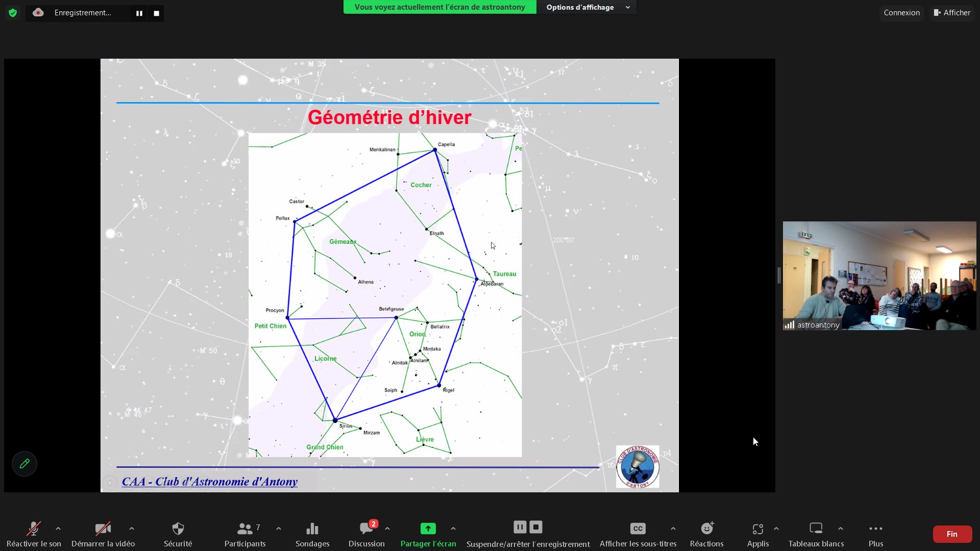Stop recording from the top bar
Image resolution: width=980 pixels, height=551 pixels.
[x=157, y=13]
